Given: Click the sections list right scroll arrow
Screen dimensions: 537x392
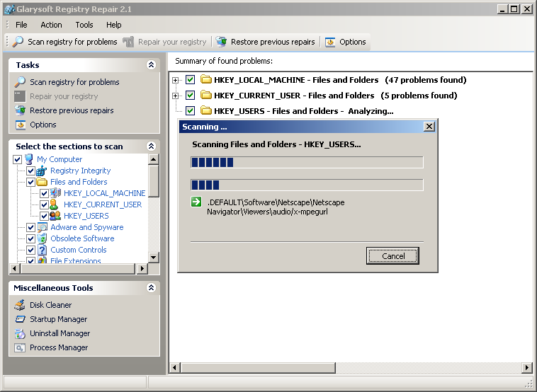Looking at the screenshot, I should pos(142,268).
